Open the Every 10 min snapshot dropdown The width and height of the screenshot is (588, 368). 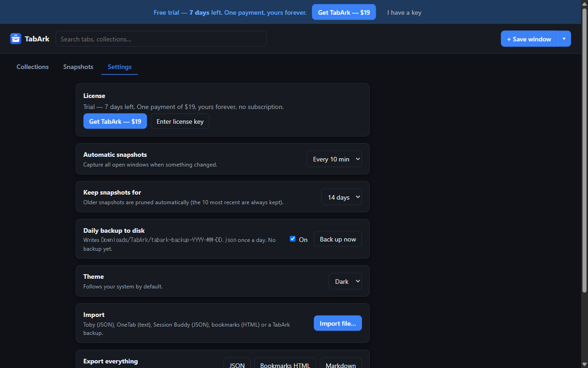click(334, 159)
